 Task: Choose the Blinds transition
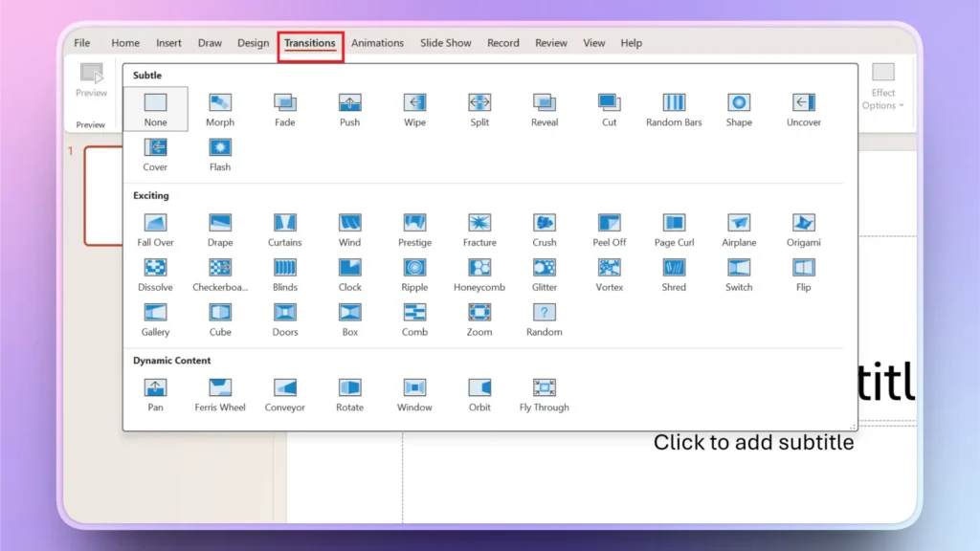pyautogui.click(x=285, y=275)
